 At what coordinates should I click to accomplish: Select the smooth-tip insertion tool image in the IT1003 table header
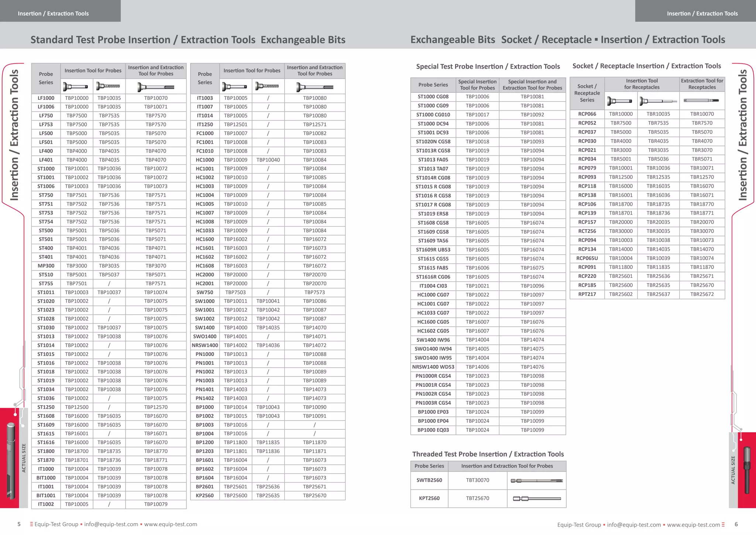pyautogui.click(x=235, y=86)
